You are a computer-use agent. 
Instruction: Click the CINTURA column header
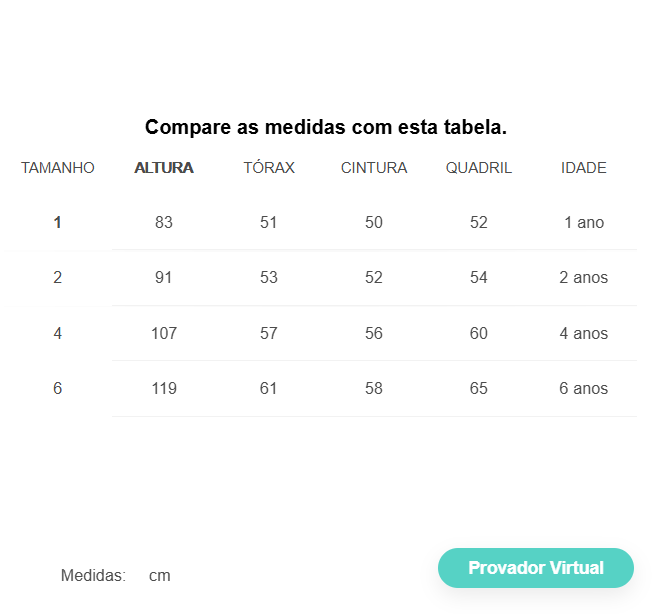(374, 168)
